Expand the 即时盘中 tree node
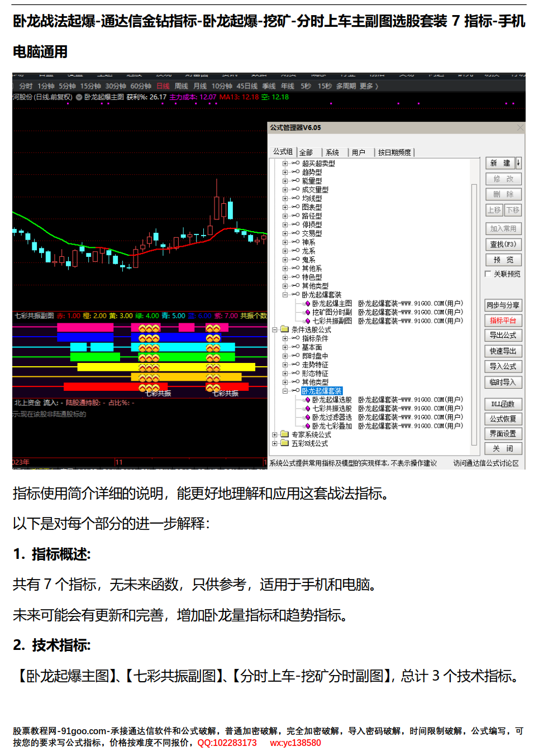This screenshot has width=553, height=756. (285, 356)
